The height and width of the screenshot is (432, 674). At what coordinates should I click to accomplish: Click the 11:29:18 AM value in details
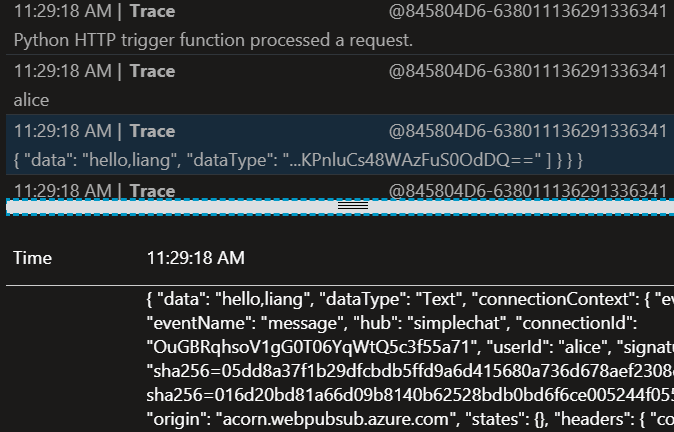pos(196,258)
